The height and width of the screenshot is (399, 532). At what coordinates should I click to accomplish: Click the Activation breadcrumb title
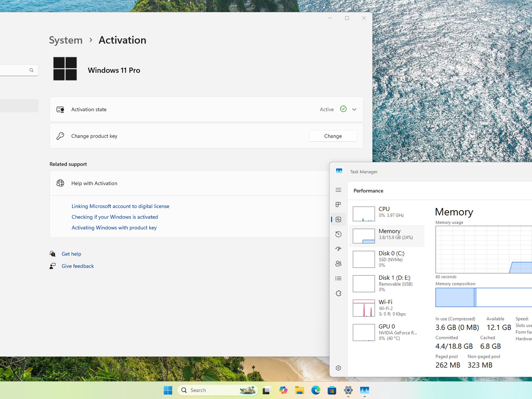(122, 40)
